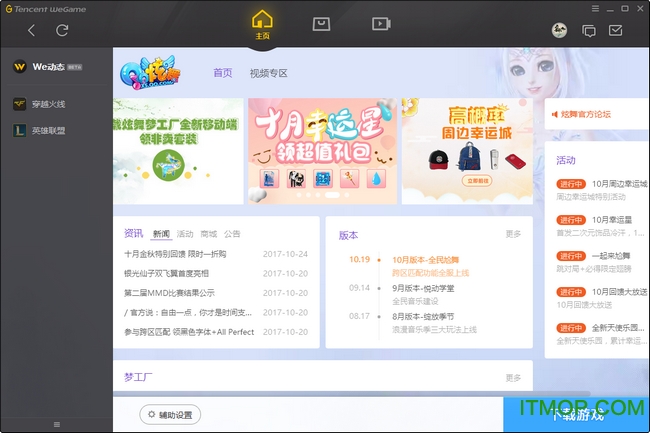Open the 10月版本-全民炫舞 entry
This screenshot has height=433, width=650.
(426, 260)
